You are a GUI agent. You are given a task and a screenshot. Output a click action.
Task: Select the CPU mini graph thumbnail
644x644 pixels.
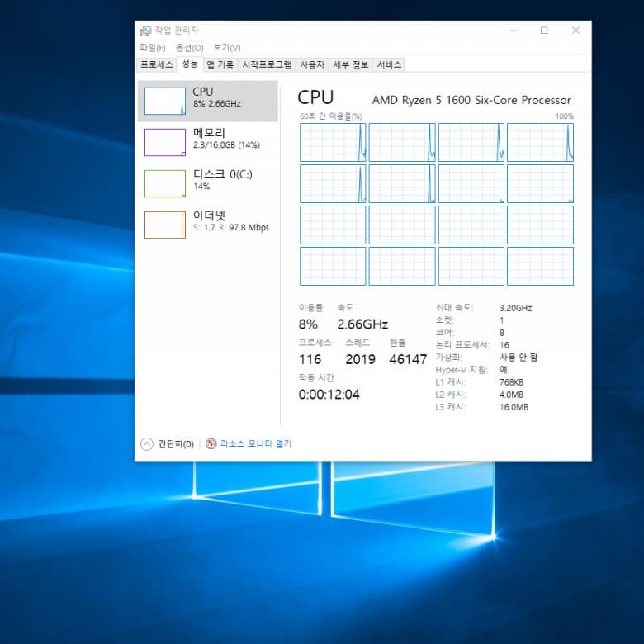(x=164, y=101)
